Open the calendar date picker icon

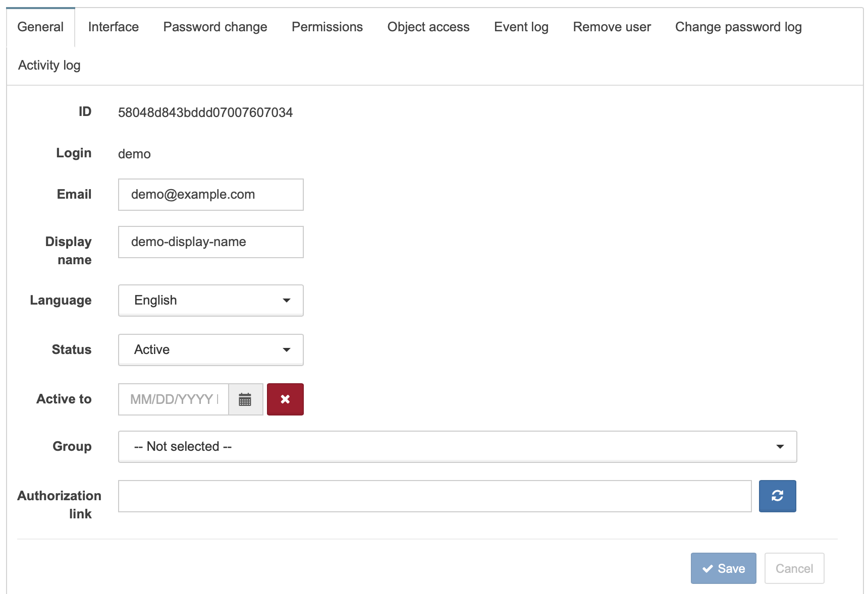click(245, 399)
